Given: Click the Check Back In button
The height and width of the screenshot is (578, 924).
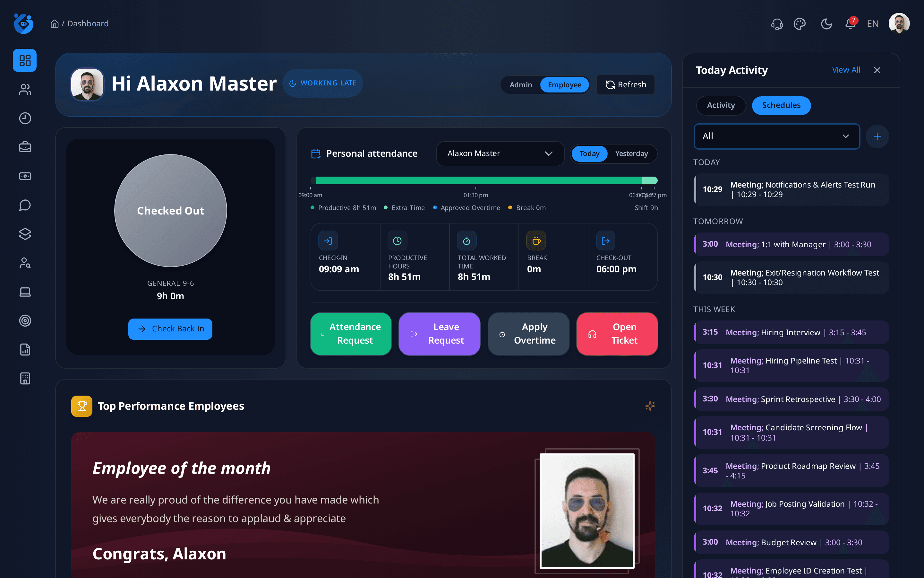Looking at the screenshot, I should pos(170,329).
